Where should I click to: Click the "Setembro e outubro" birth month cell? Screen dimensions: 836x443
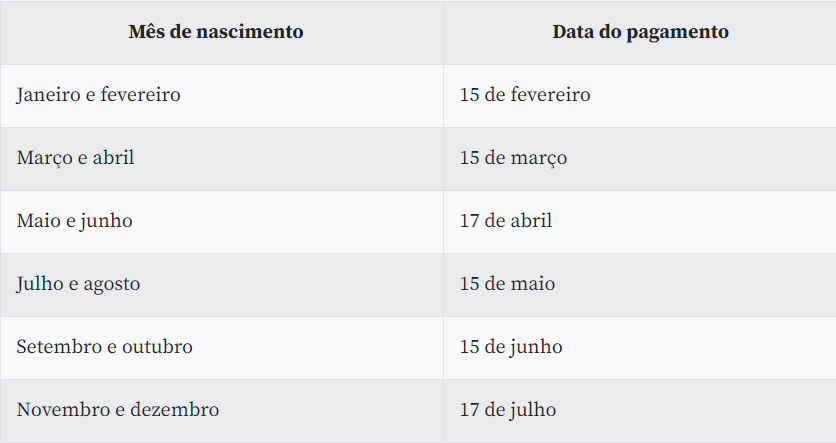click(104, 347)
